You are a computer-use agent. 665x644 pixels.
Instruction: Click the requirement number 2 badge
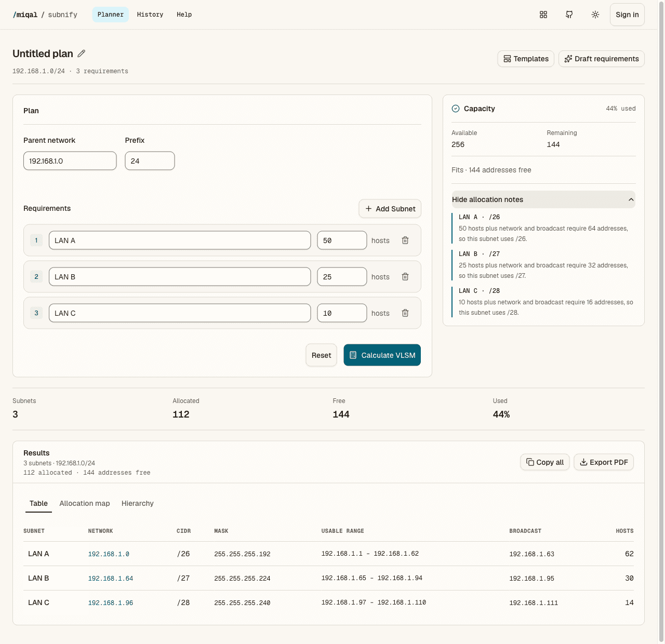coord(36,277)
